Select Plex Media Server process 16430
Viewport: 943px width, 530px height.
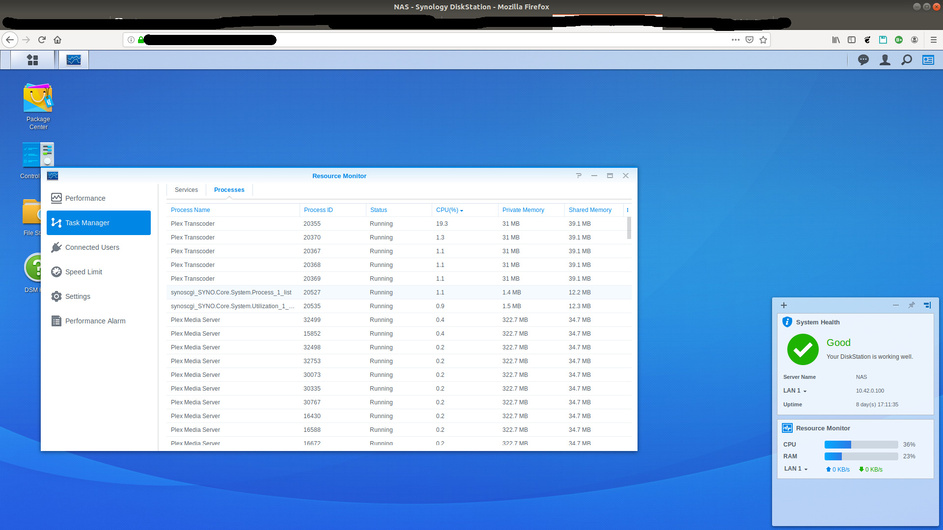(x=399, y=416)
